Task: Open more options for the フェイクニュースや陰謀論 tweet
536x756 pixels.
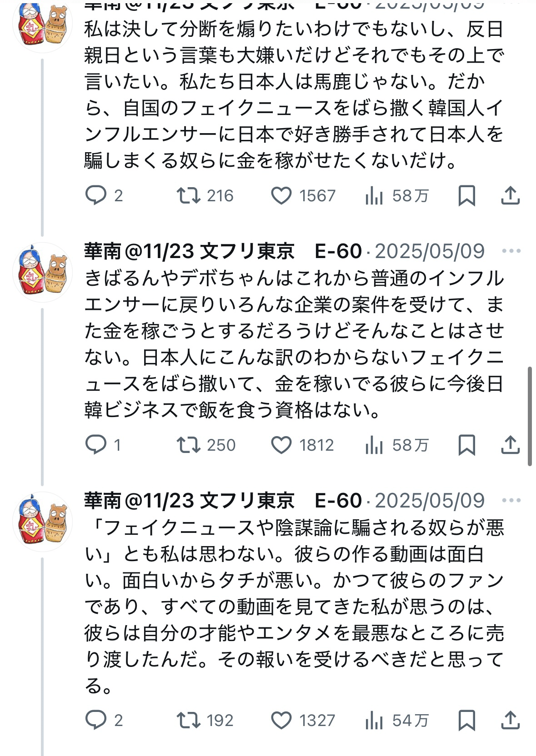Action: (x=511, y=501)
